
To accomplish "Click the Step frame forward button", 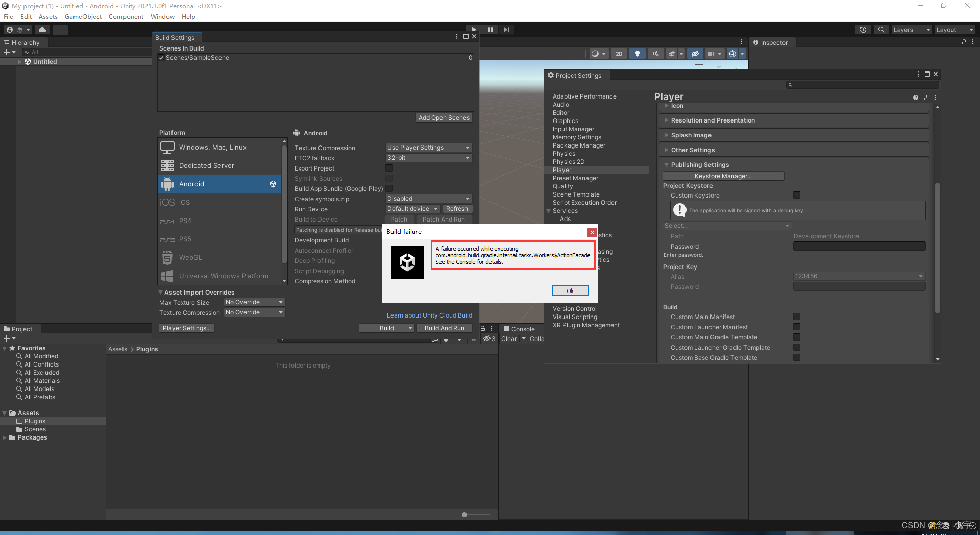I will coord(506,30).
